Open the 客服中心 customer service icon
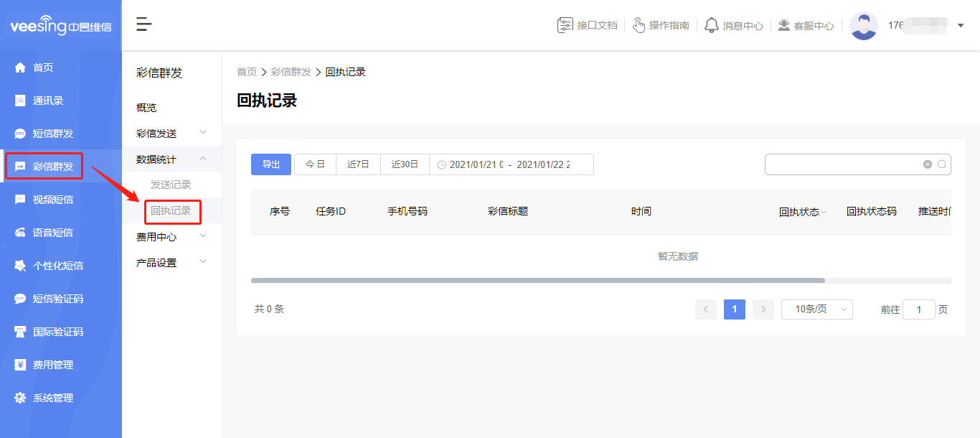Viewport: 980px width, 438px height. (806, 25)
